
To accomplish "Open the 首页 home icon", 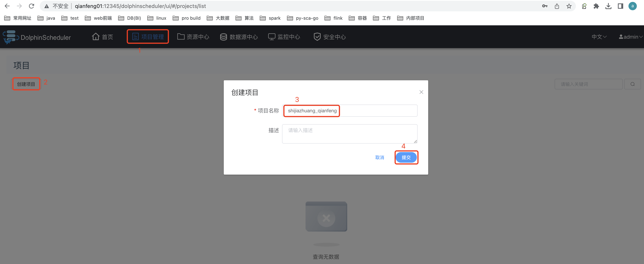I will point(96,37).
